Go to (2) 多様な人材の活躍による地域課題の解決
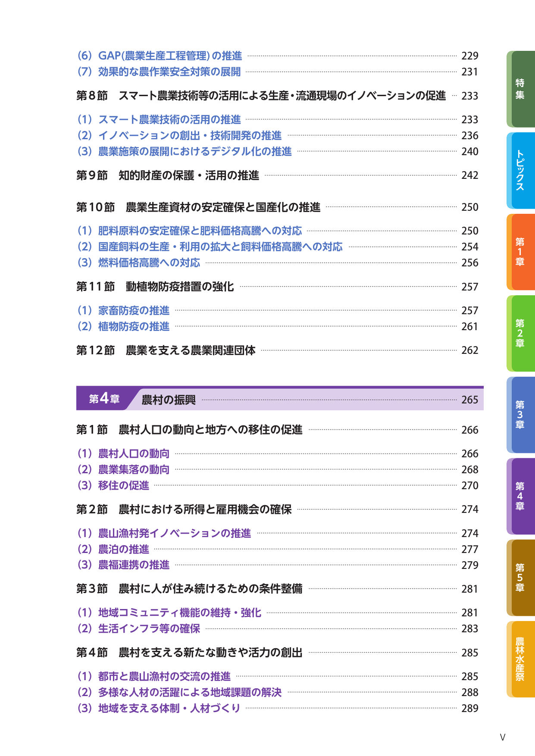 [179, 692]
